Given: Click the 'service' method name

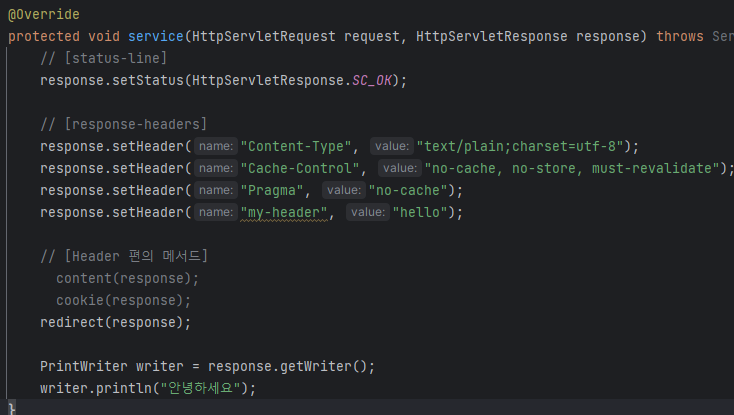Looking at the screenshot, I should (x=156, y=36).
